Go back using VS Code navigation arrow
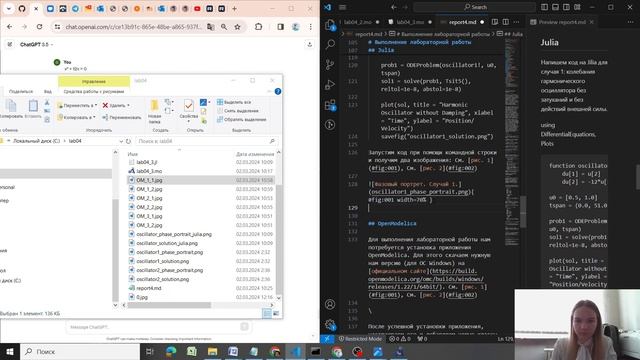The image size is (640, 360). point(393,7)
